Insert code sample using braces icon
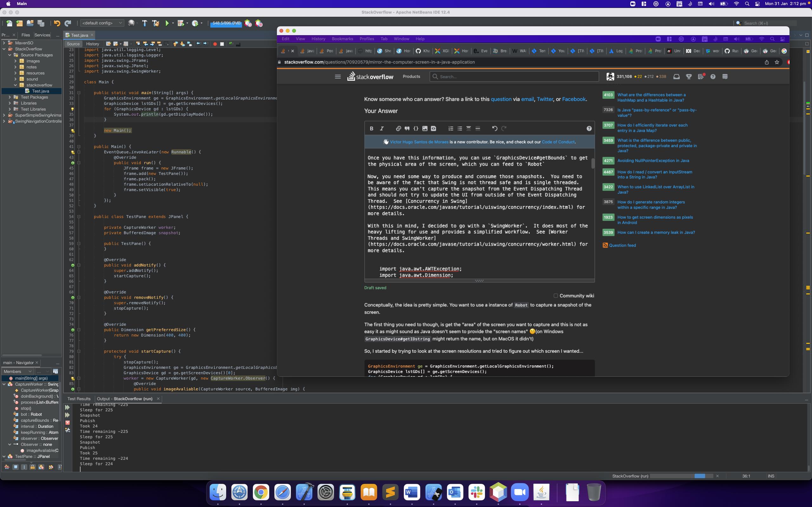The height and width of the screenshot is (507, 812). 416,128
